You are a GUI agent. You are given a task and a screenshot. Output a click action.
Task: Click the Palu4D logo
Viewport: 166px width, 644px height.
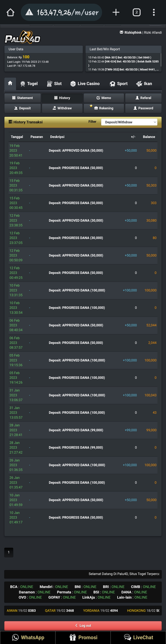(x=22, y=38)
